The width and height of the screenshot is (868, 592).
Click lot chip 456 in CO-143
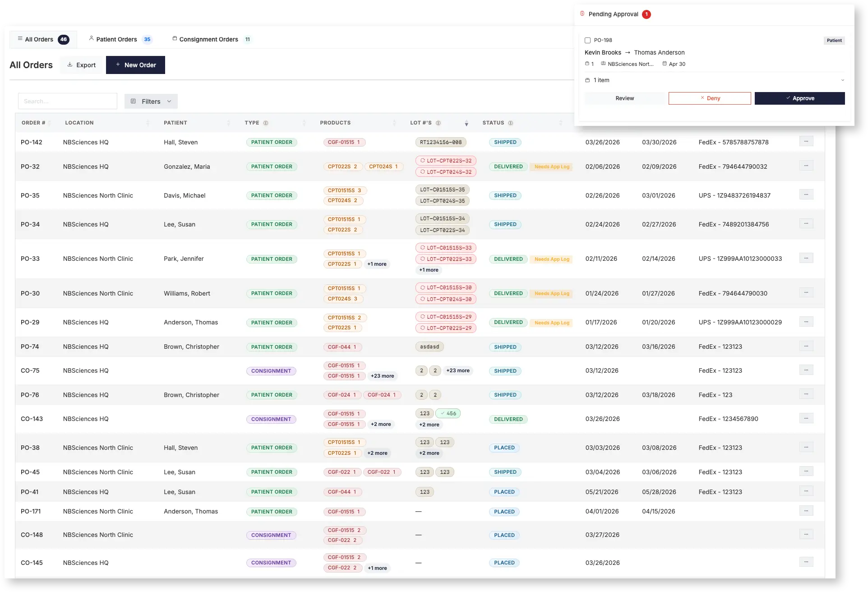[x=448, y=413]
